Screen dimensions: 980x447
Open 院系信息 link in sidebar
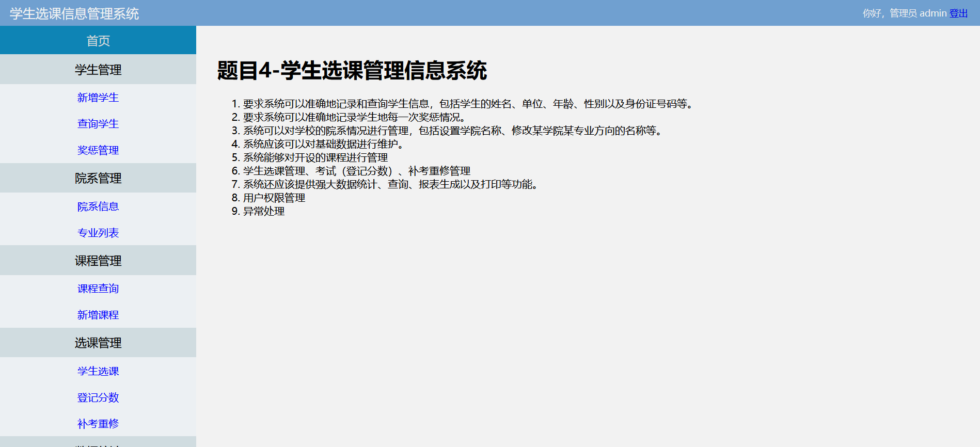98,206
